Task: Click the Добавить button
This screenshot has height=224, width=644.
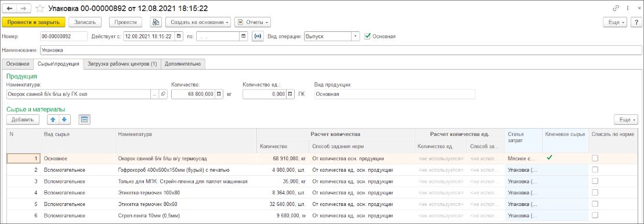Action: [x=23, y=120]
